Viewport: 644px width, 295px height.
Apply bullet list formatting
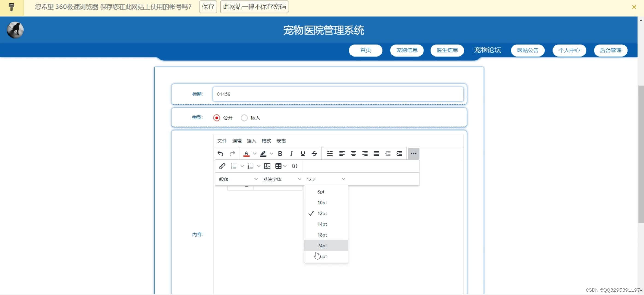234,166
